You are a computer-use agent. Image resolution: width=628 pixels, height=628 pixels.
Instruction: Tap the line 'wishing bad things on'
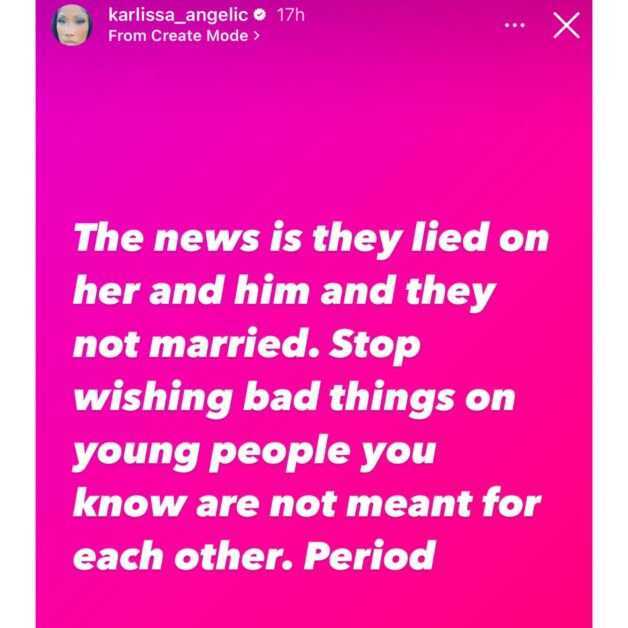(294, 398)
